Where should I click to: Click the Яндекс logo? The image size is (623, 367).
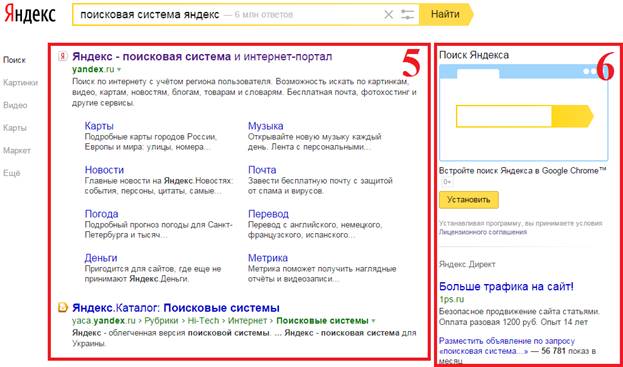pos(30,15)
